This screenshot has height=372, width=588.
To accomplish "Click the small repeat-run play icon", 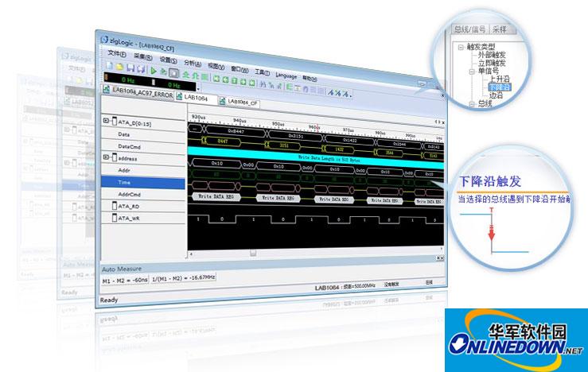I will (x=163, y=72).
